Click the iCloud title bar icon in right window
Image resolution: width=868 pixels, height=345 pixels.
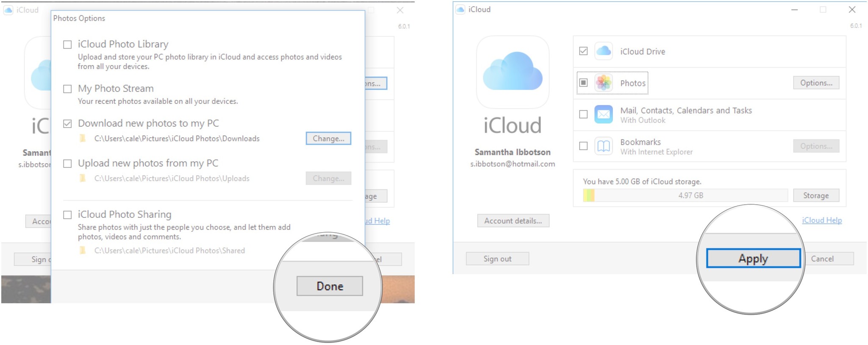click(461, 9)
